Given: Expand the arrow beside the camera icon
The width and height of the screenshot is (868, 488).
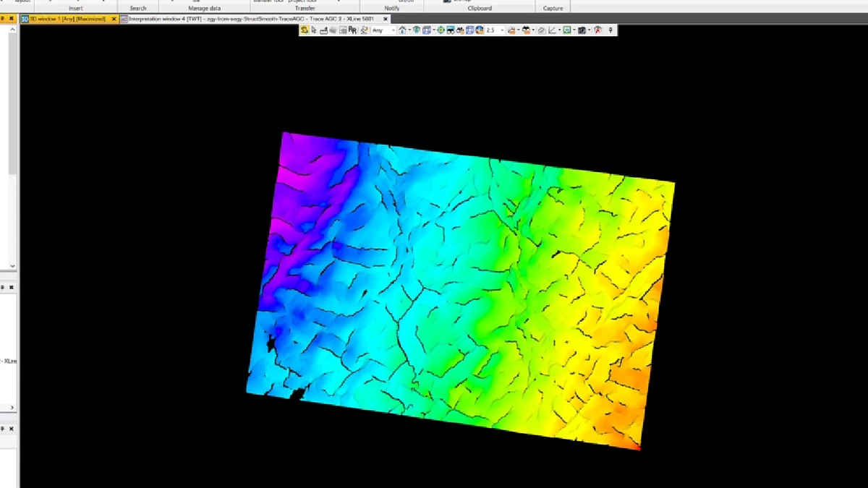Looking at the screenshot, I should point(590,30).
